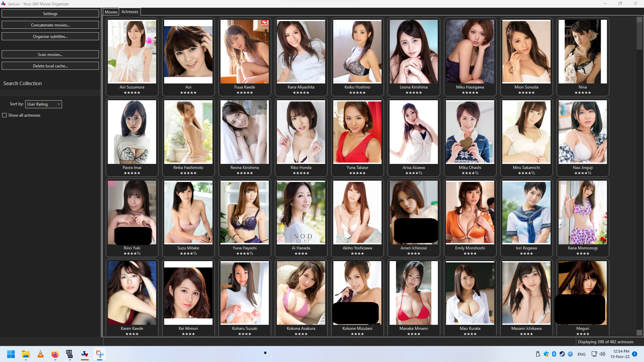Screen dimensions: 644x362
Task: Open volume control in system tray
Action: pyautogui.click(x=602, y=354)
